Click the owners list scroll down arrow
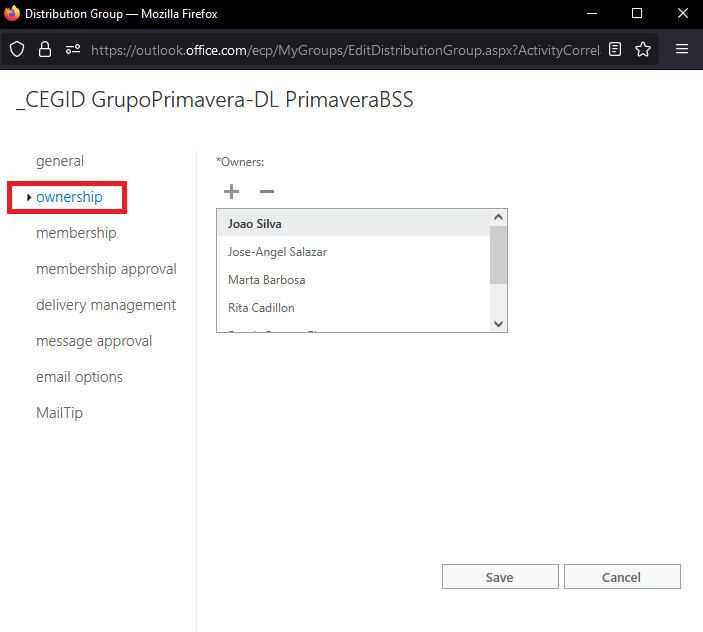 tap(498, 324)
